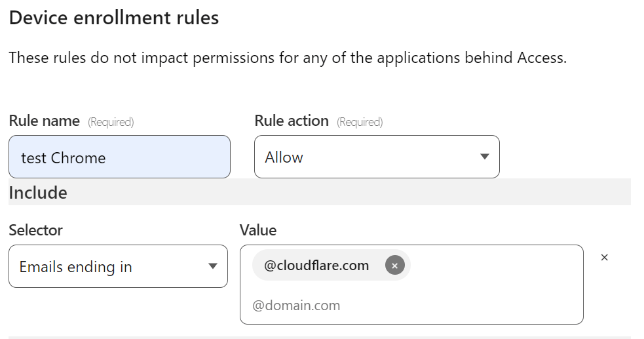Click the Rule name label
This screenshot has height=339, width=644.
click(45, 121)
